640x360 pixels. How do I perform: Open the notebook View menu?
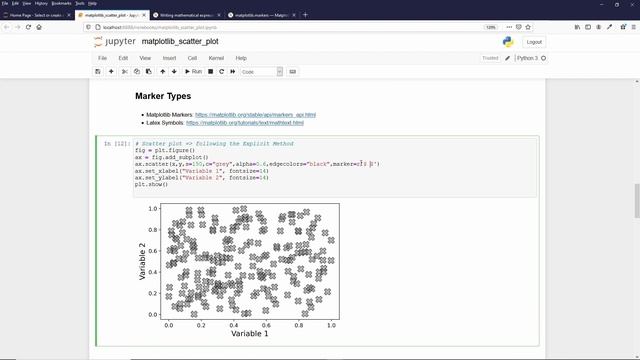coord(145,58)
